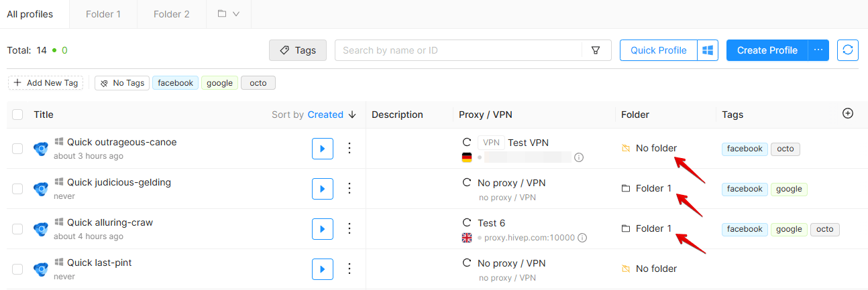Expand the folder dropdown tab
The image size is (868, 290).
229,14
